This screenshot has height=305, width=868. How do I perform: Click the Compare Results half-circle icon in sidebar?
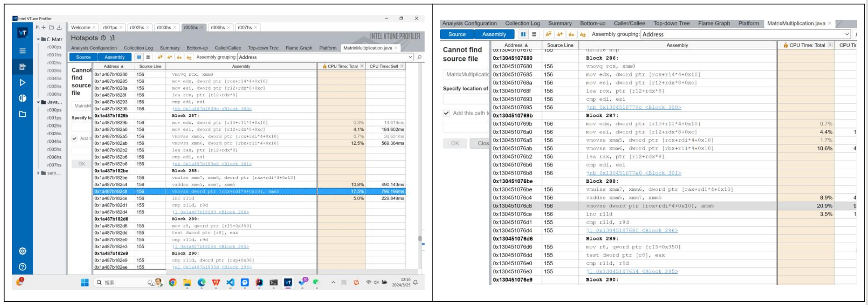[22, 98]
